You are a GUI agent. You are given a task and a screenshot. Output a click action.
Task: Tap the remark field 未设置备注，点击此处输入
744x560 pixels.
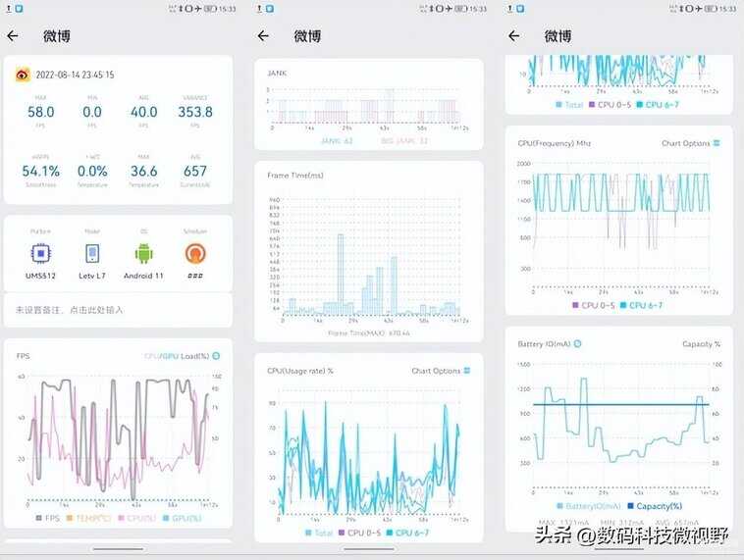118,310
